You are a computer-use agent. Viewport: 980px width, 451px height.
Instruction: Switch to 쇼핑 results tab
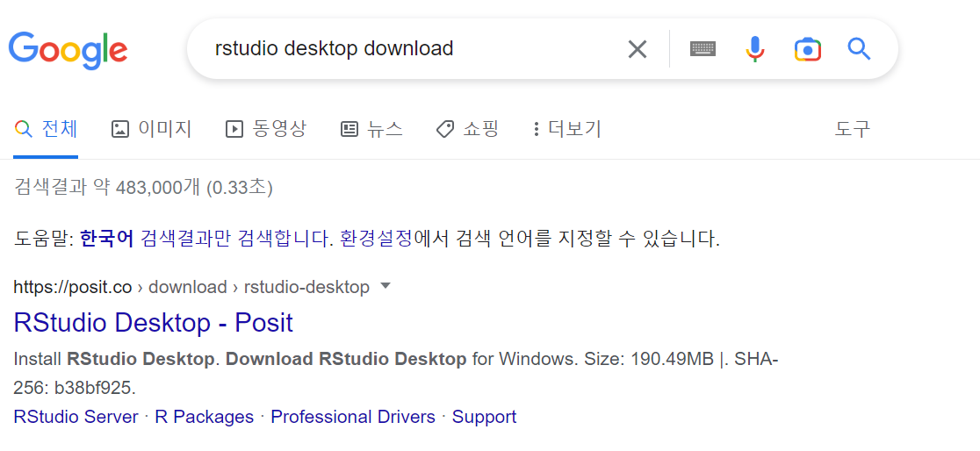point(467,129)
